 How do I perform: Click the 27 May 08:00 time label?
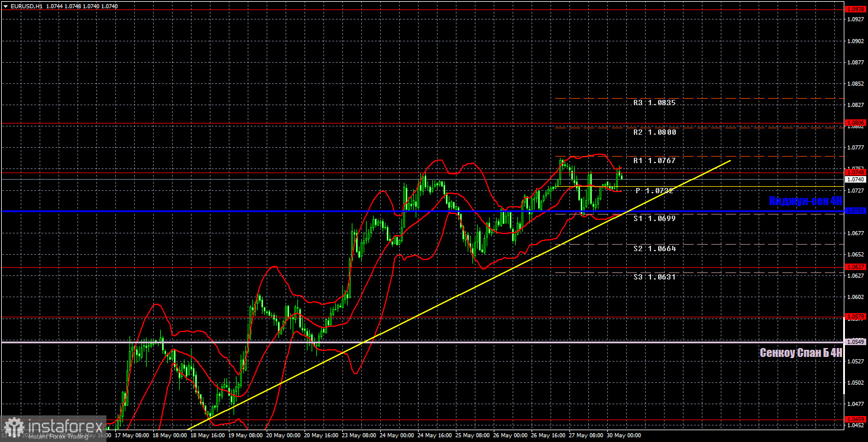(585, 437)
